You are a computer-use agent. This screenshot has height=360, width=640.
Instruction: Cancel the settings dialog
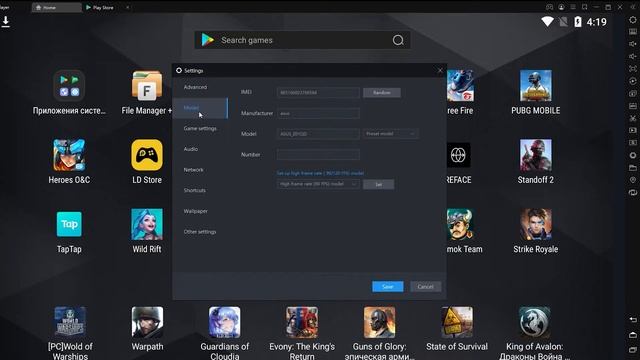coord(425,287)
